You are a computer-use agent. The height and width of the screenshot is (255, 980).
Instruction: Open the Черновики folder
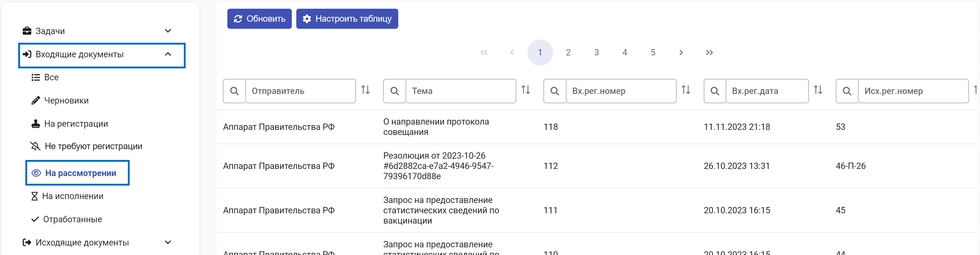[67, 101]
